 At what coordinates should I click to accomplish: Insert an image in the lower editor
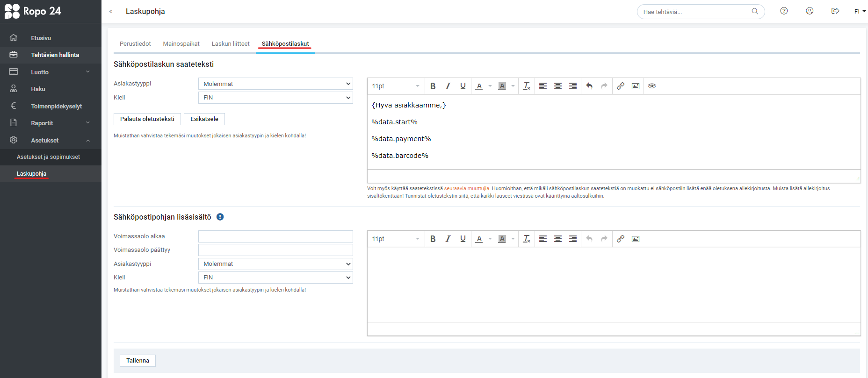coord(635,239)
